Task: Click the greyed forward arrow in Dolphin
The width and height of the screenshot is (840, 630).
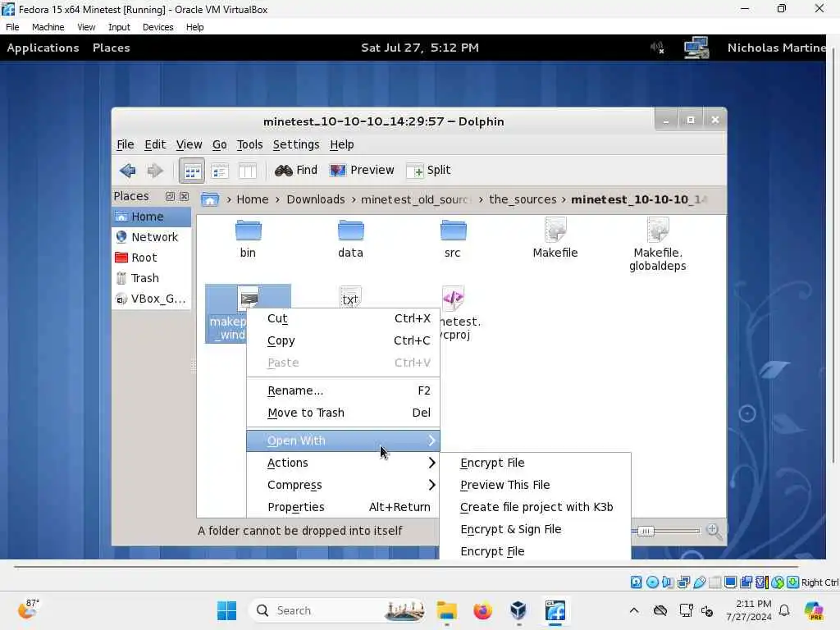Action: (x=155, y=171)
